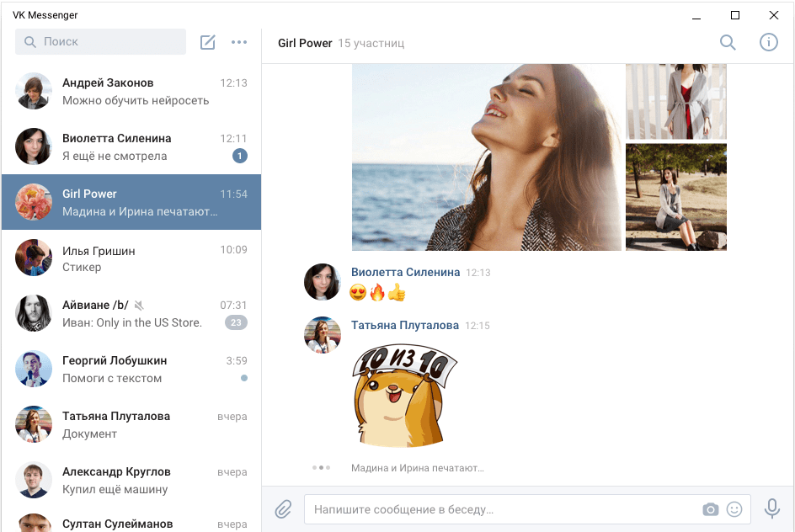Image resolution: width=795 pixels, height=532 pixels.
Task: Click the blue unread dot for Георгий Лобушкин
Action: pyautogui.click(x=244, y=378)
